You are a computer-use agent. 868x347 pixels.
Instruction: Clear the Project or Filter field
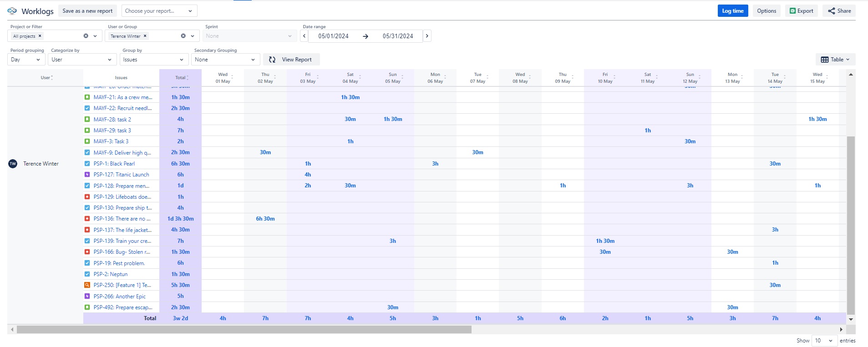point(86,36)
